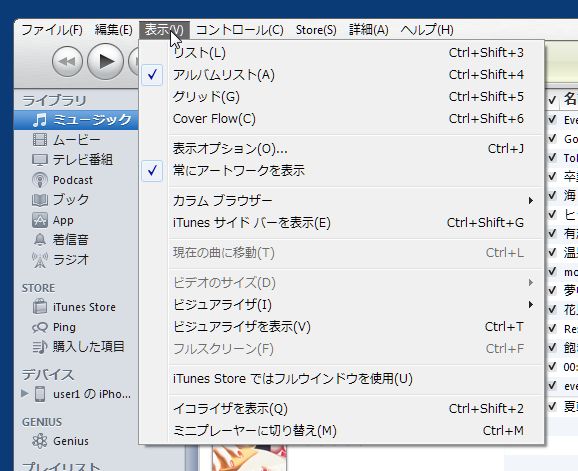The image size is (578, 471).
Task: Select iTunes サイド バーを表示(E)
Action: [341, 223]
